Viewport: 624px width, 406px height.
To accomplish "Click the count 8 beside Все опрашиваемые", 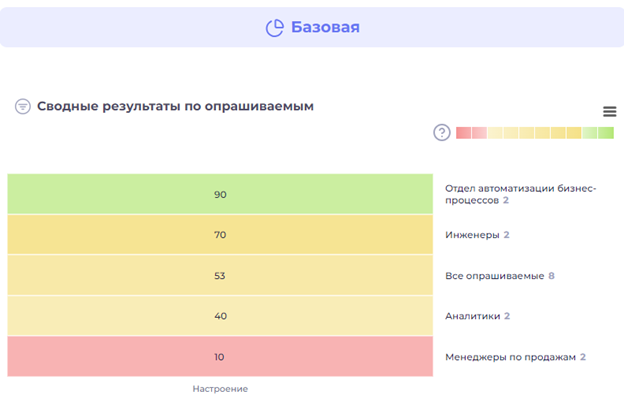I will tap(551, 275).
